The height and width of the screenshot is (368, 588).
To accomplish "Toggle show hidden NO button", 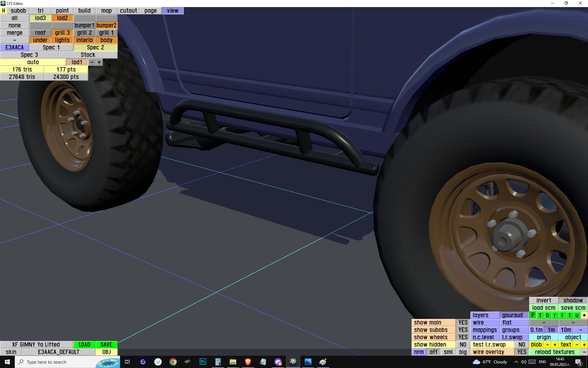I will 463,344.
